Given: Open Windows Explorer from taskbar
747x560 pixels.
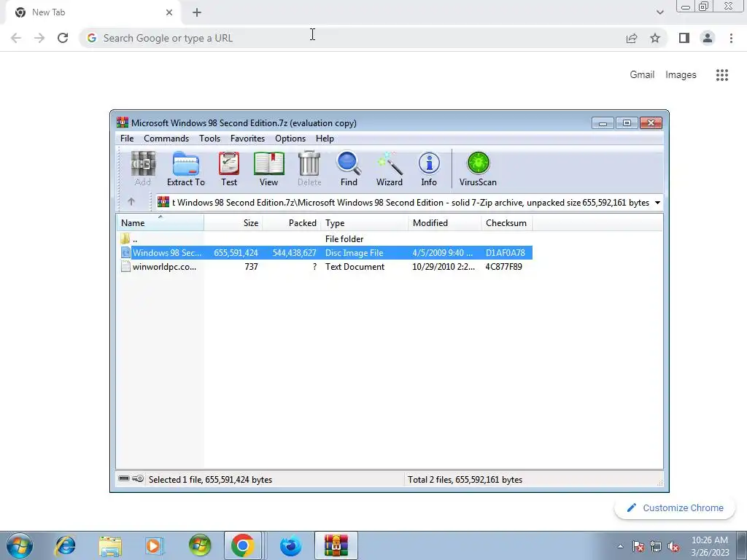Looking at the screenshot, I should (x=110, y=545).
